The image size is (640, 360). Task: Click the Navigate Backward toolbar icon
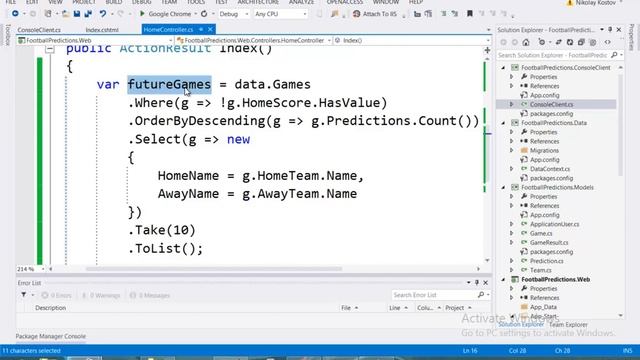pyautogui.click(x=15, y=14)
